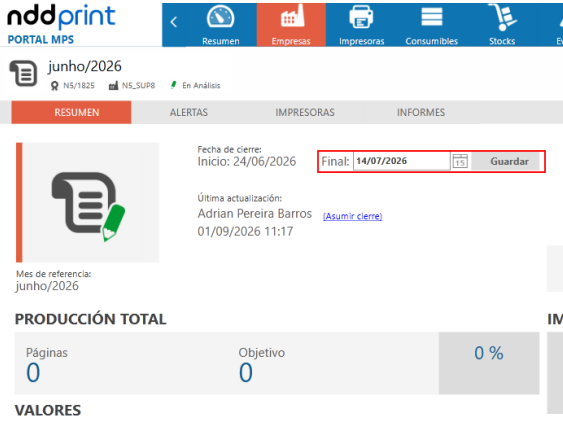Screen dimensions: 563x433
Task: Open the Impresoras printer icon
Action: [x=361, y=17]
